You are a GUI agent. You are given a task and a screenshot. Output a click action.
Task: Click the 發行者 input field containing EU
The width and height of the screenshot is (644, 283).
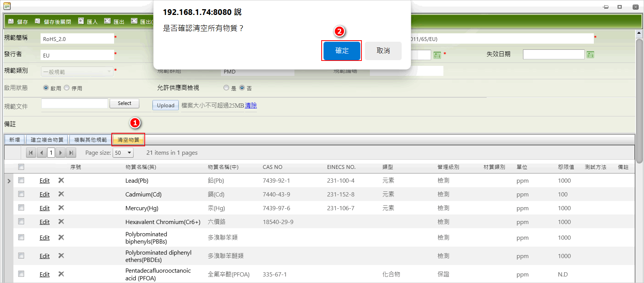77,55
